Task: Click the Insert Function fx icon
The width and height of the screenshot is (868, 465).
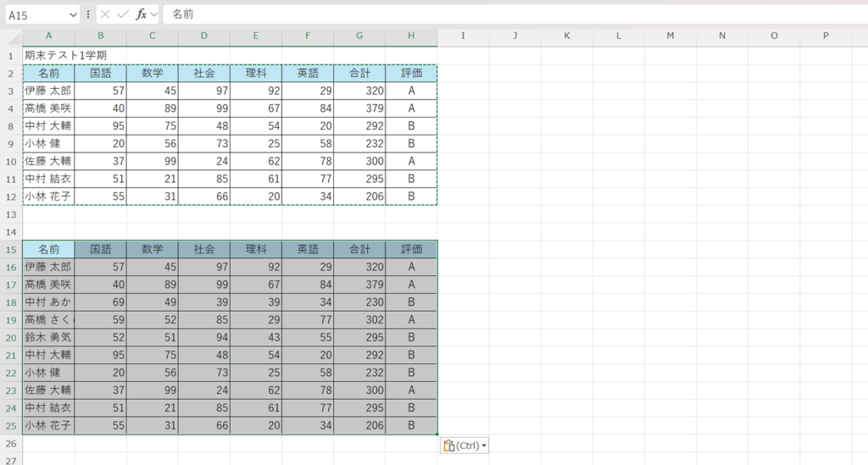Action: pos(141,14)
